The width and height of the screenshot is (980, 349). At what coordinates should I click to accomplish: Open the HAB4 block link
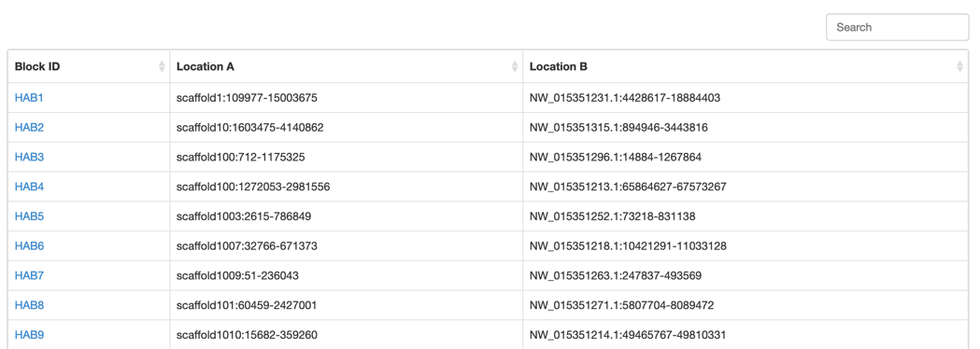[x=29, y=187]
